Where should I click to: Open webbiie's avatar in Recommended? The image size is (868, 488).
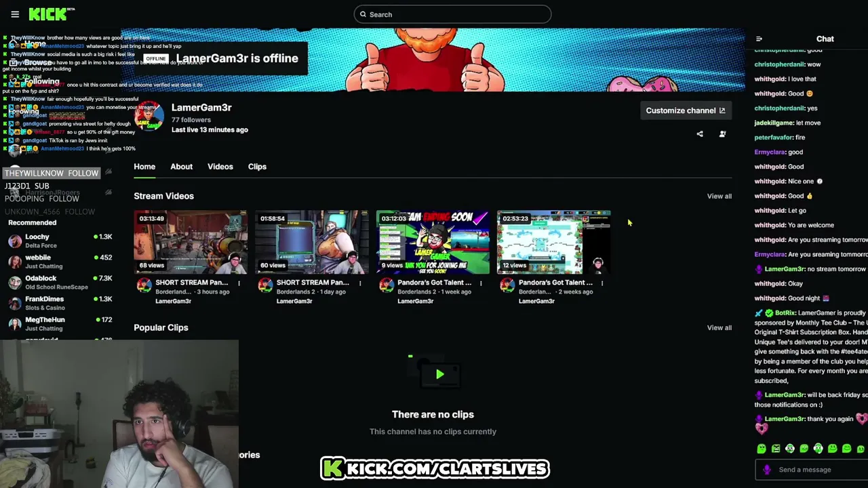tap(14, 262)
